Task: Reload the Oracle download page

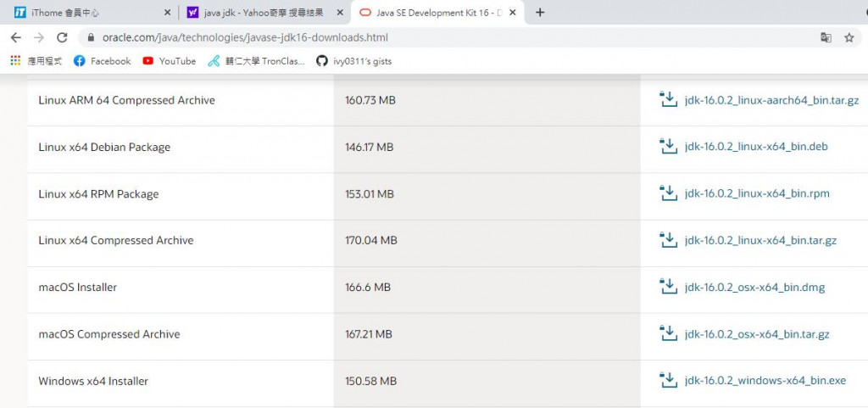Action: (62, 37)
